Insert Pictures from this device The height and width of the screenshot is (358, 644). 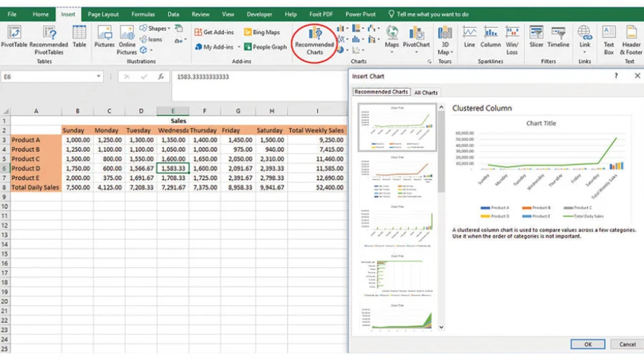tap(104, 37)
